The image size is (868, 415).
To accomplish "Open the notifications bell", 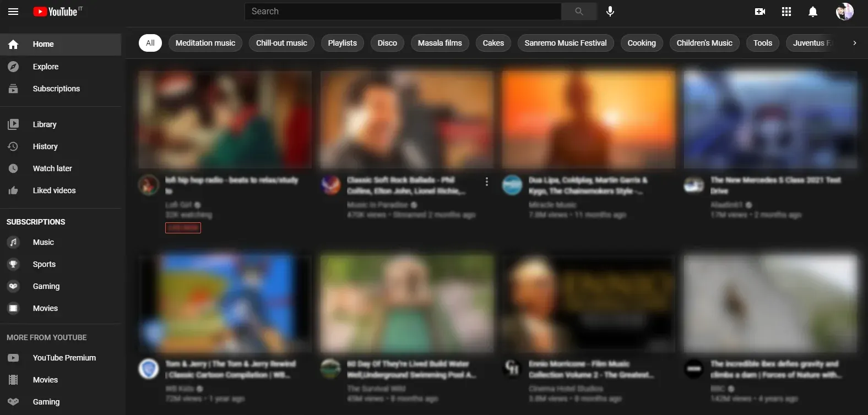I will [813, 12].
